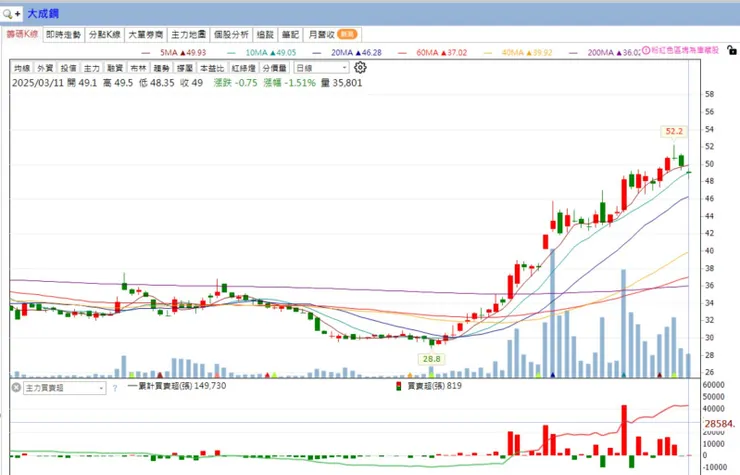Click 買賣超(張) 819 legend

click(x=434, y=386)
